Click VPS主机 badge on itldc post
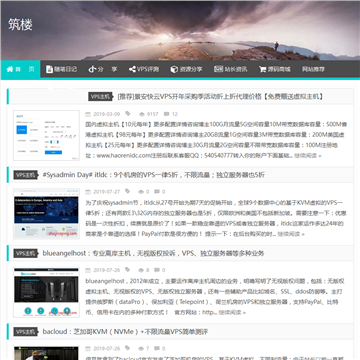The height and width of the screenshot is (360, 360). [x=25, y=175]
